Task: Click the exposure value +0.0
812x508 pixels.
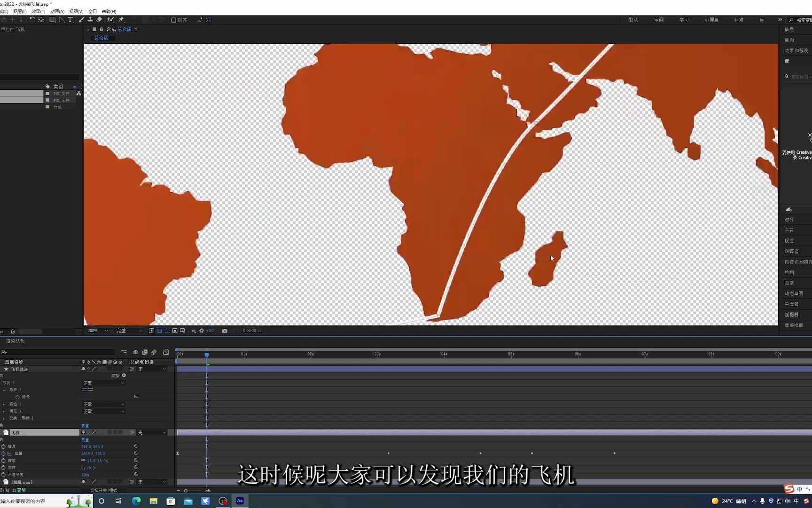Action: (210, 331)
